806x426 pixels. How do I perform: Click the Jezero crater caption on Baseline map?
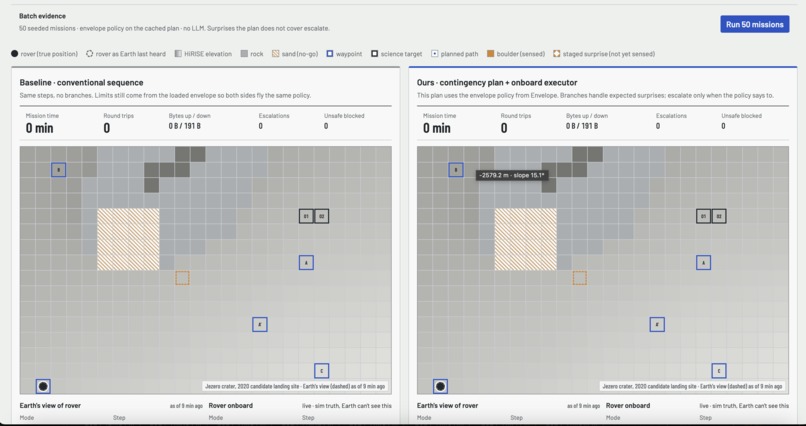click(295, 386)
